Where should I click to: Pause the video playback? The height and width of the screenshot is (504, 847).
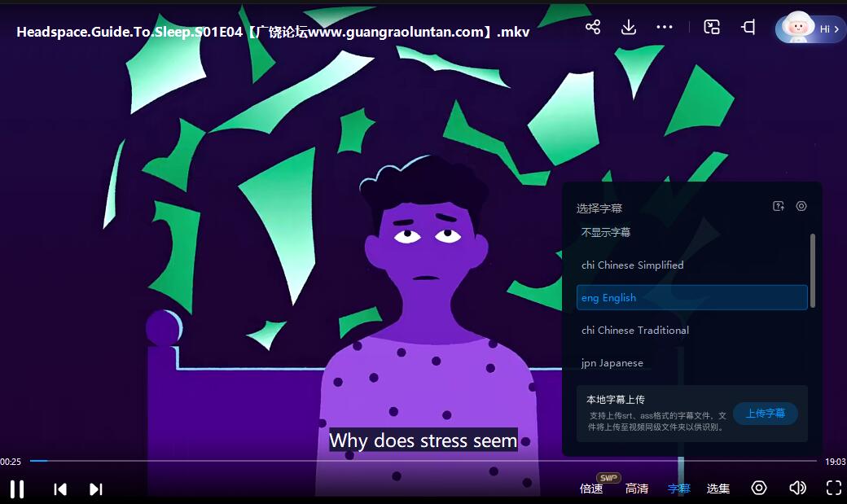point(17,489)
